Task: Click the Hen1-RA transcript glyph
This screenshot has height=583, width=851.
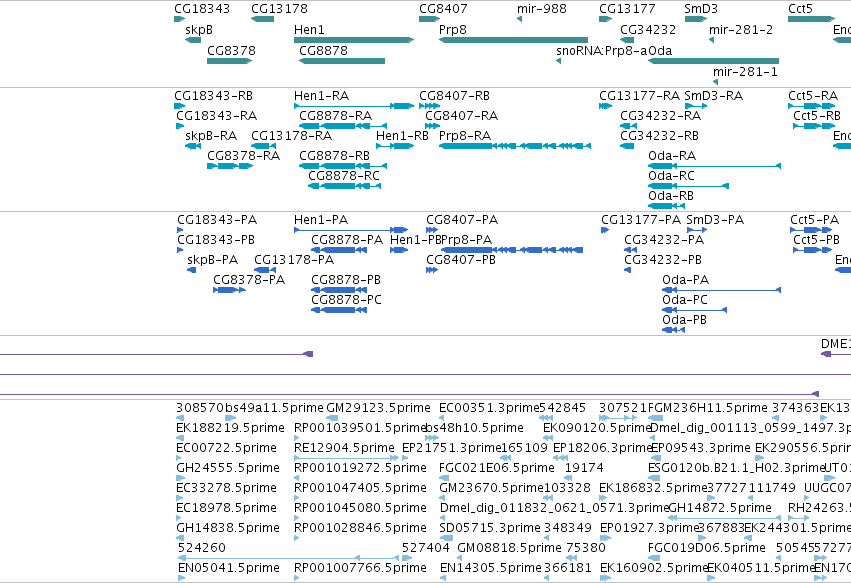Action: (x=354, y=106)
